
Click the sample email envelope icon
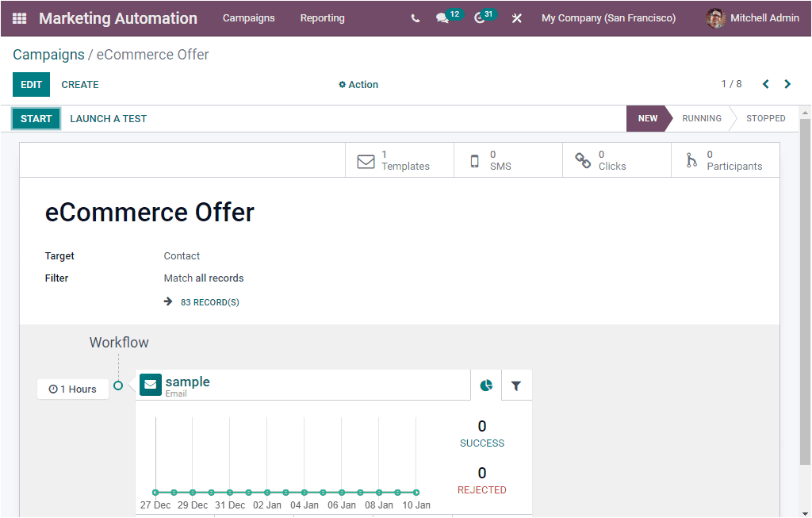click(151, 385)
